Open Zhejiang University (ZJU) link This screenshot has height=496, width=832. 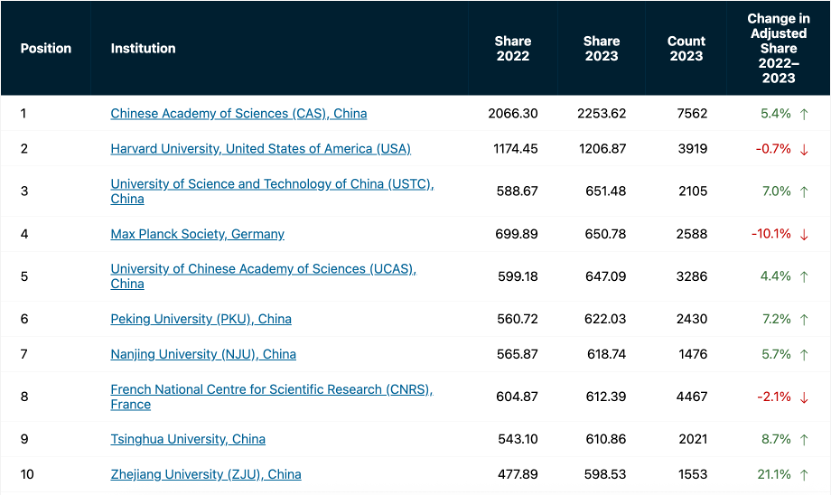[206, 474]
